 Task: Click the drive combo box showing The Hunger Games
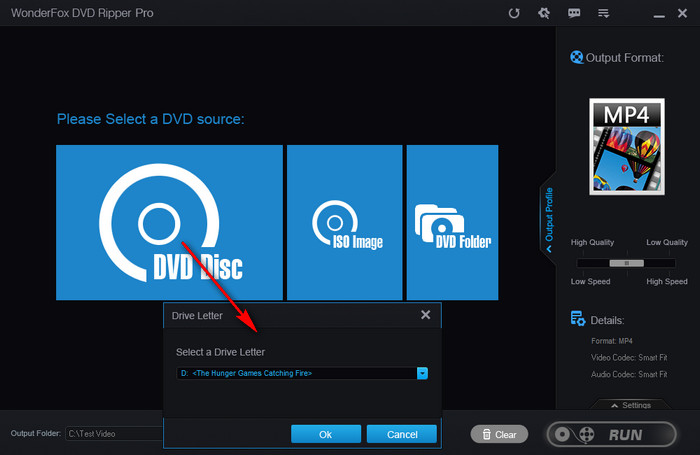pyautogui.click(x=302, y=373)
